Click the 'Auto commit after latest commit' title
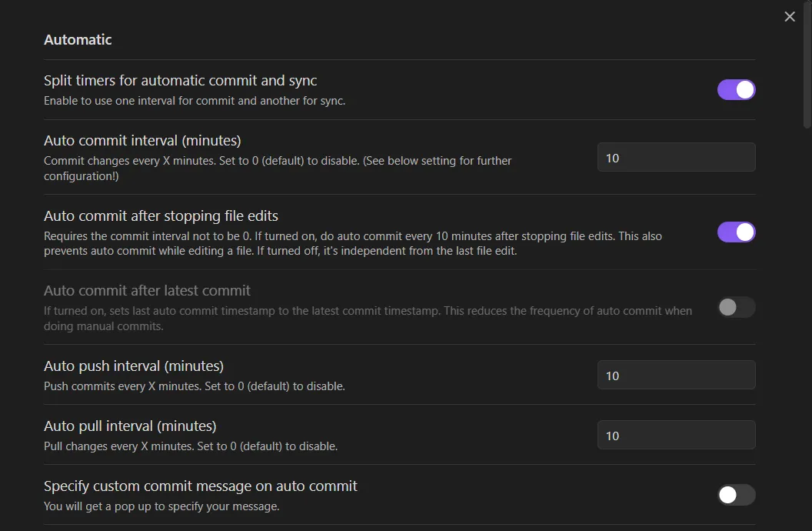Image resolution: width=812 pixels, height=531 pixels. (147, 291)
